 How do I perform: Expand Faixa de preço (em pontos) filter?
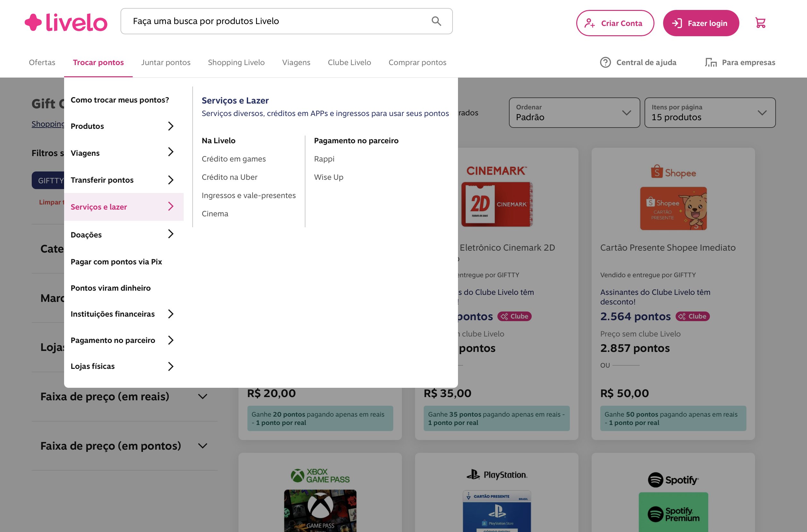coord(124,446)
